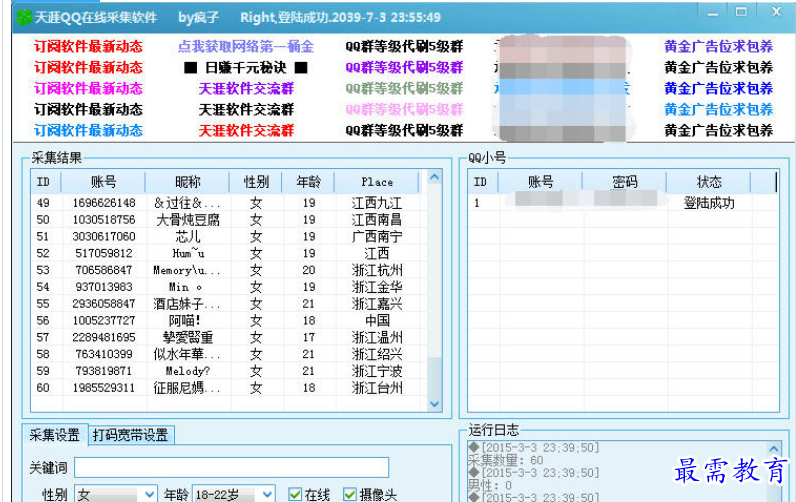Viewport: 796px width, 502px height.
Task: Select place 浙江温州 in results list
Action: (x=377, y=337)
